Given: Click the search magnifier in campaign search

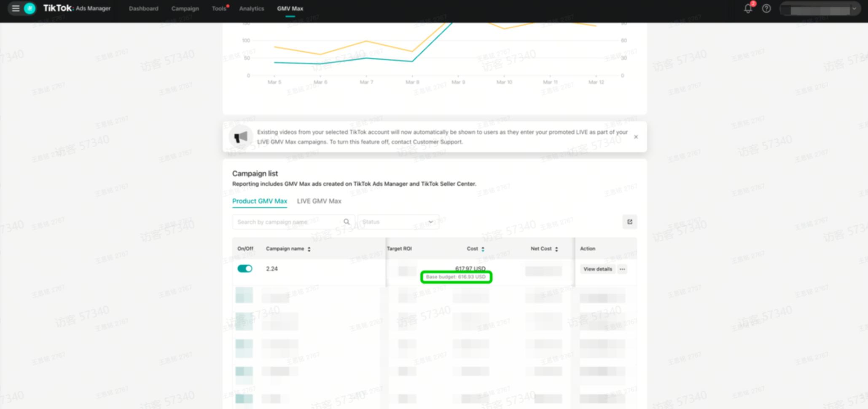Looking at the screenshot, I should (x=347, y=222).
